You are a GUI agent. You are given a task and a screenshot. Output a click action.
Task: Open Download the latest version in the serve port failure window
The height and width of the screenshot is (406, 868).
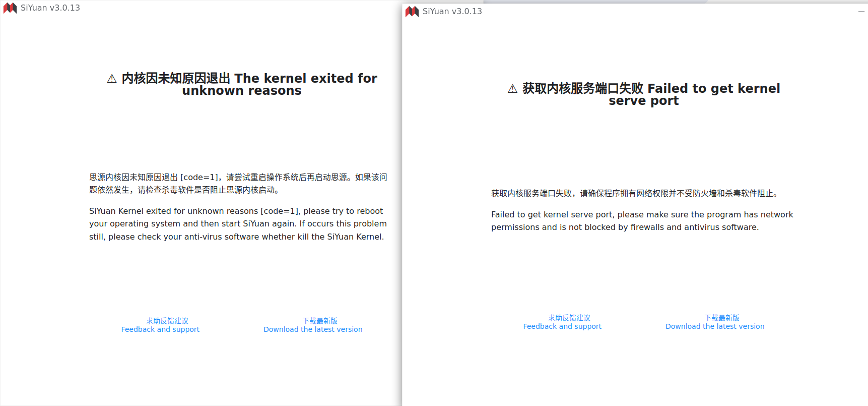pyautogui.click(x=715, y=322)
